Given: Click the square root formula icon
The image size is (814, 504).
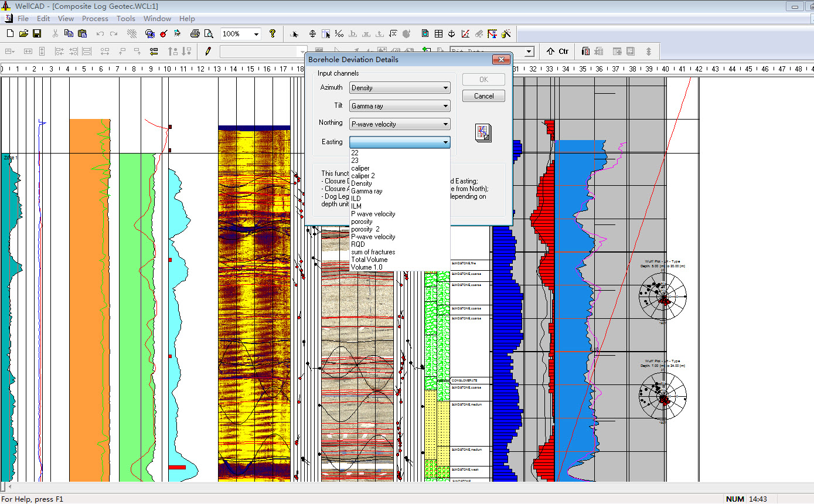Looking at the screenshot, I should click(x=393, y=33).
